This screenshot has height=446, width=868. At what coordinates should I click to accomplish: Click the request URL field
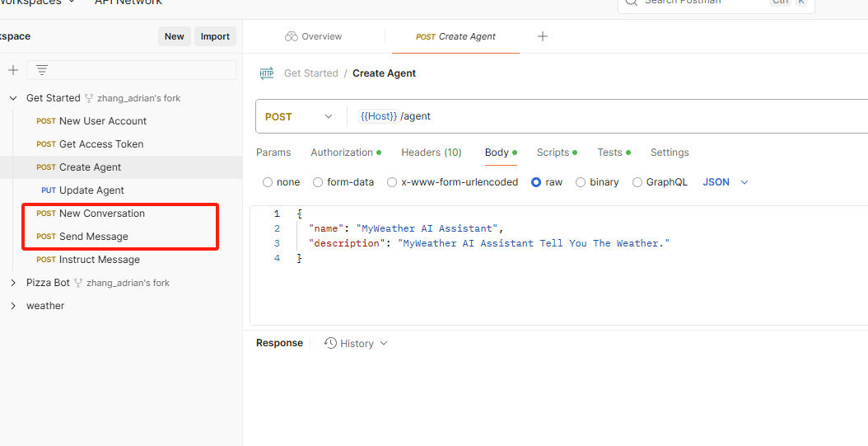click(609, 116)
